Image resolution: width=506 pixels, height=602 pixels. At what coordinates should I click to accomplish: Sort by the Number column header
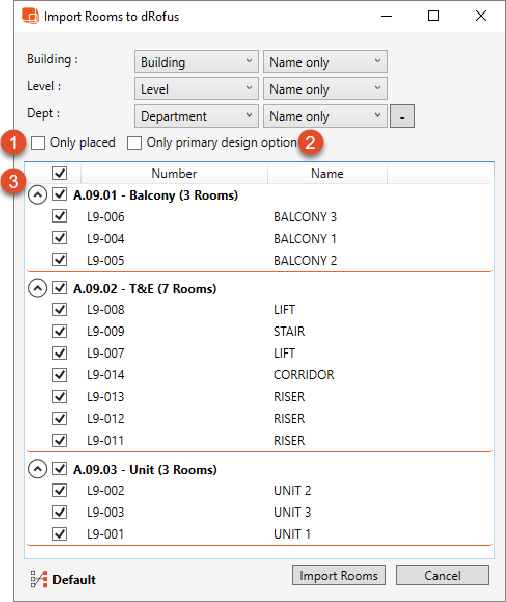tap(174, 174)
